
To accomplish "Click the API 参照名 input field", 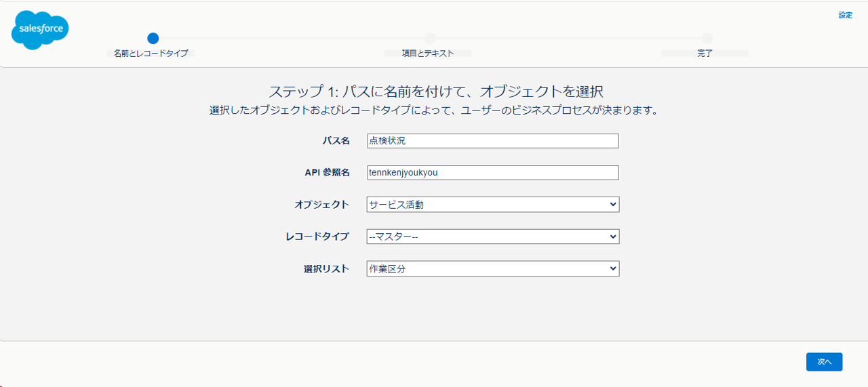I will [493, 173].
